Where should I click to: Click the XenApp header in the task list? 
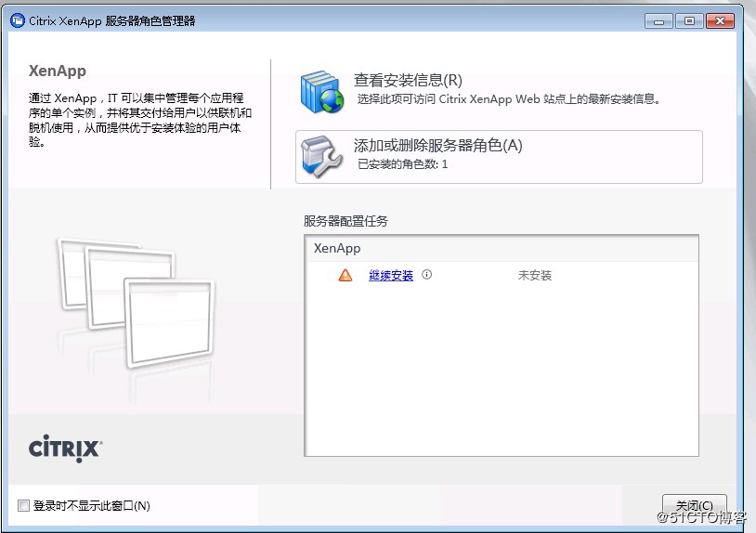[337, 248]
